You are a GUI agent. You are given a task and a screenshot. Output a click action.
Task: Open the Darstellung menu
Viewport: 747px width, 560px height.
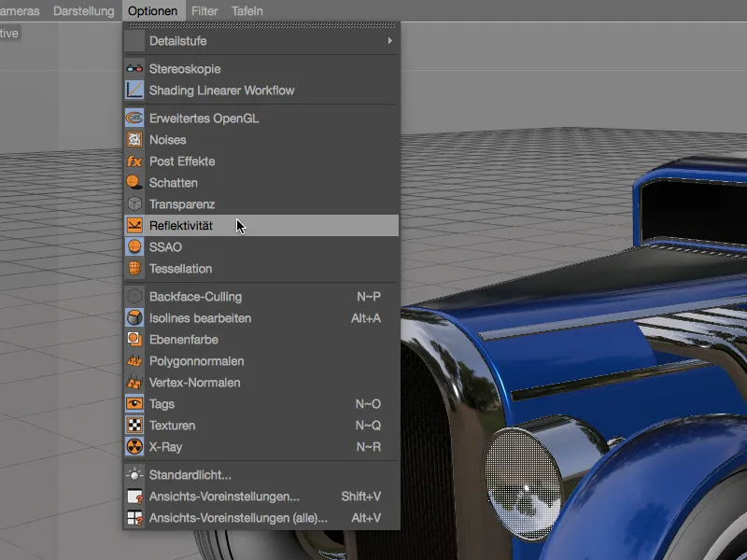point(84,11)
